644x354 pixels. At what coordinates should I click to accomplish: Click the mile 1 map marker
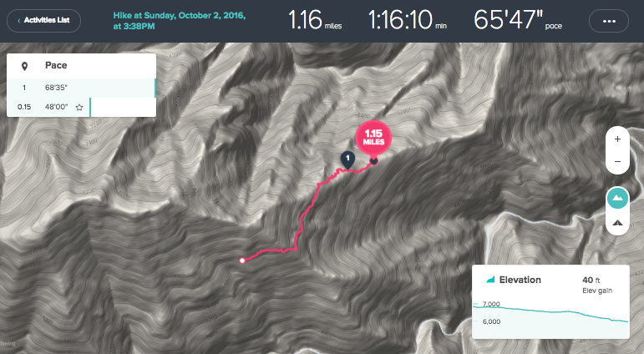[x=347, y=160]
